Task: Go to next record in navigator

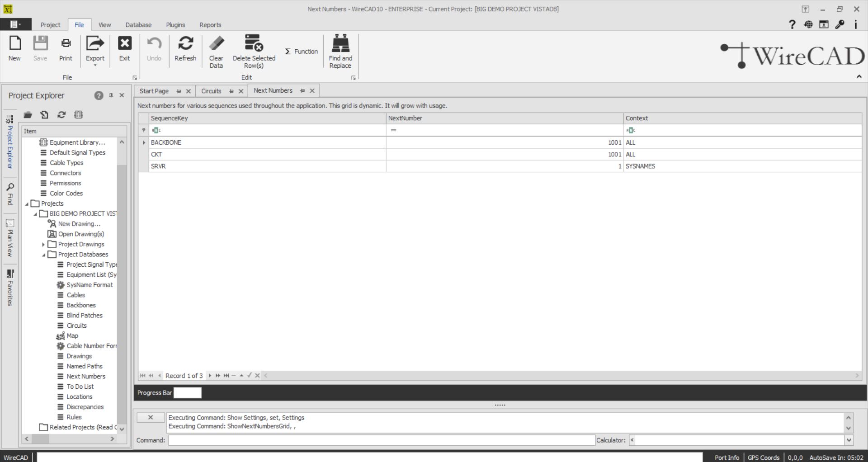Action: (210, 376)
